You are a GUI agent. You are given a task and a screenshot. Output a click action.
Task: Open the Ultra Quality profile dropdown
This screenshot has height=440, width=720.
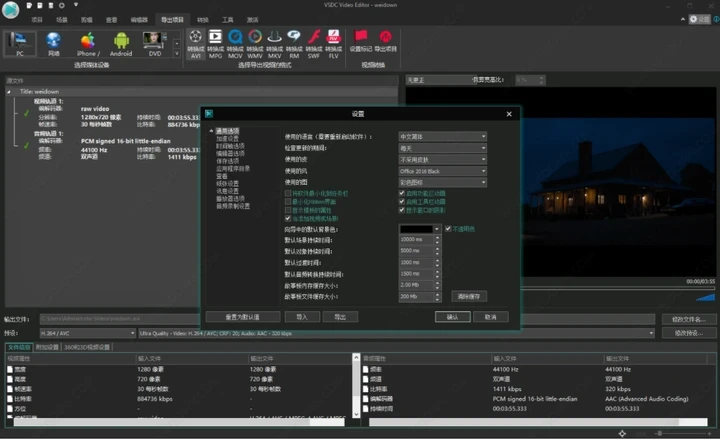click(397, 333)
